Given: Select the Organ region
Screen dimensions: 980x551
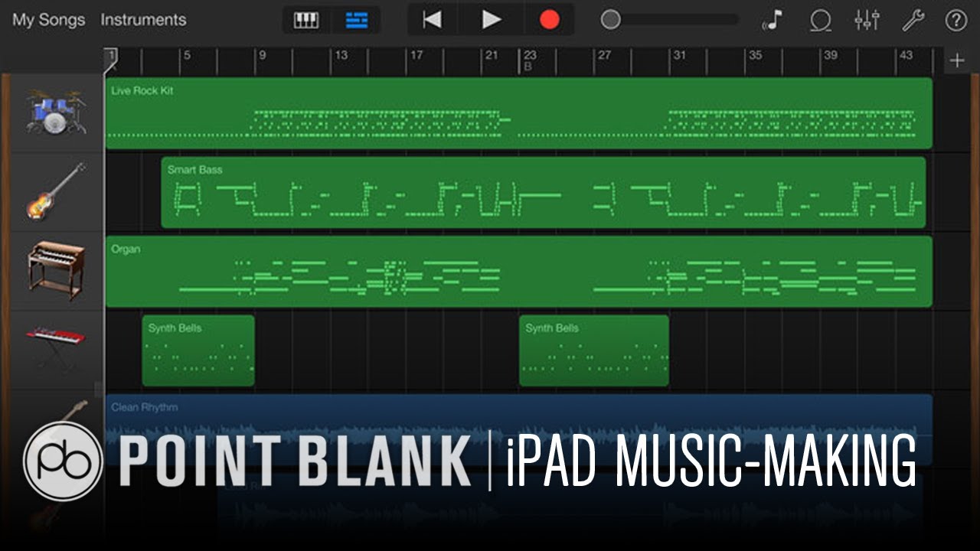Looking at the screenshot, I should (519, 272).
